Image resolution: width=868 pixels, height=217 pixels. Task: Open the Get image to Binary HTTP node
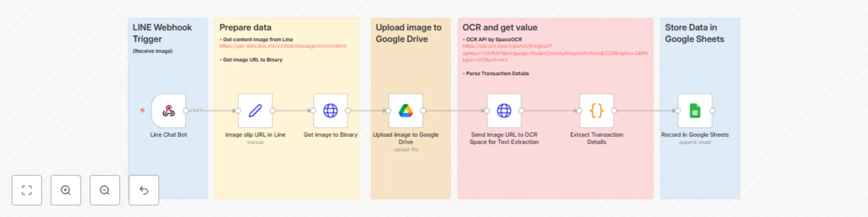coord(331,111)
